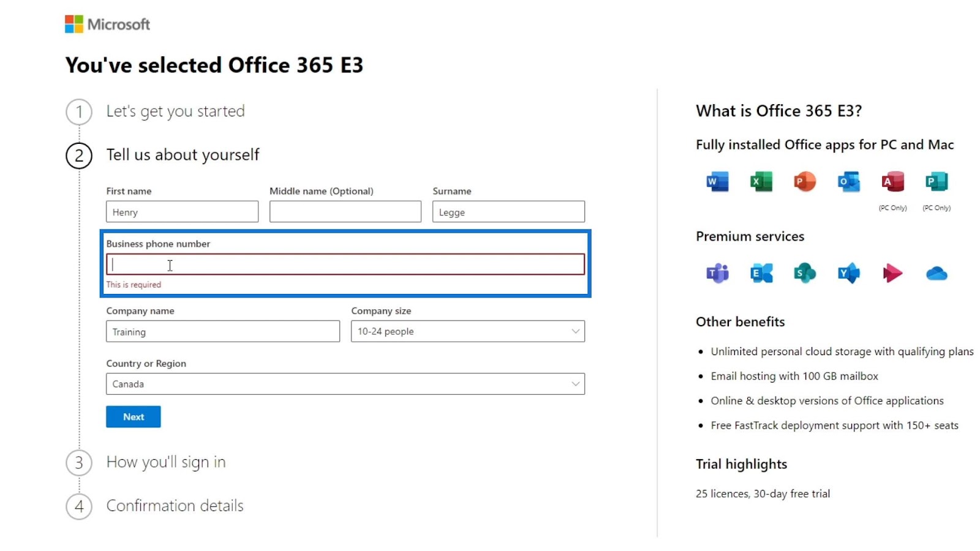Click the 'How you'll sign in' step

pyautogui.click(x=166, y=462)
